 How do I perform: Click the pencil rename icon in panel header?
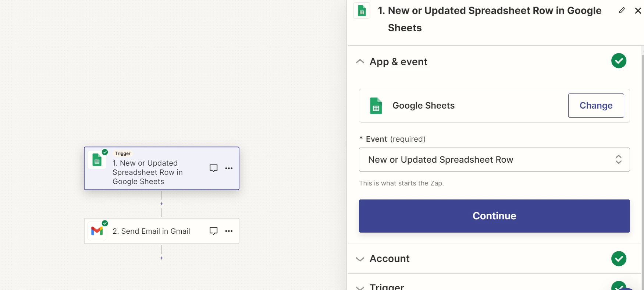click(x=622, y=10)
